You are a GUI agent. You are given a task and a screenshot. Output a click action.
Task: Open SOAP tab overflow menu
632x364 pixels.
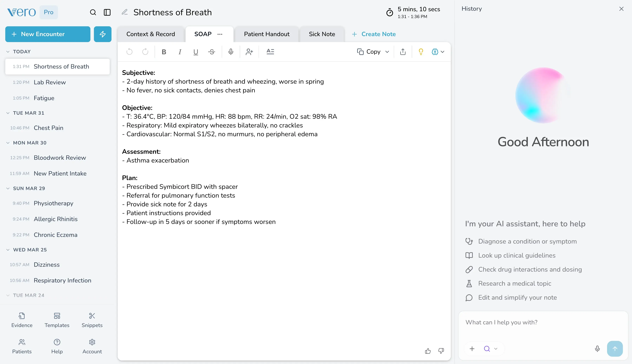220,34
